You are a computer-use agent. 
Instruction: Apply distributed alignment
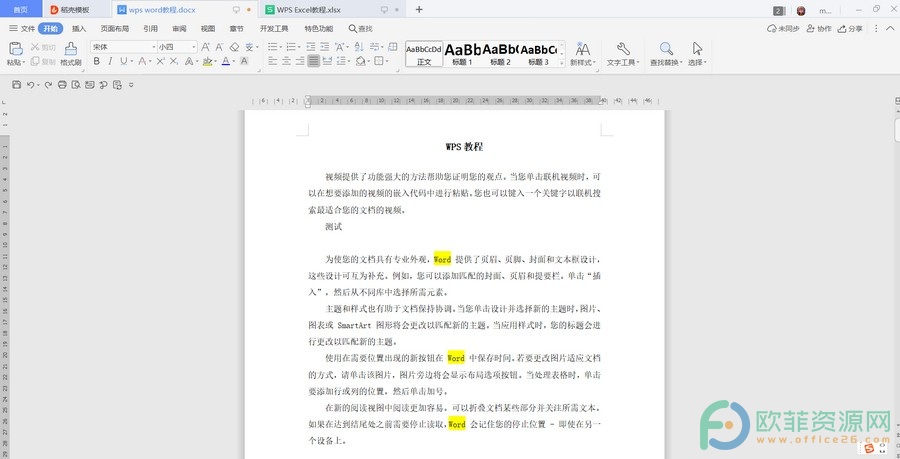327,61
